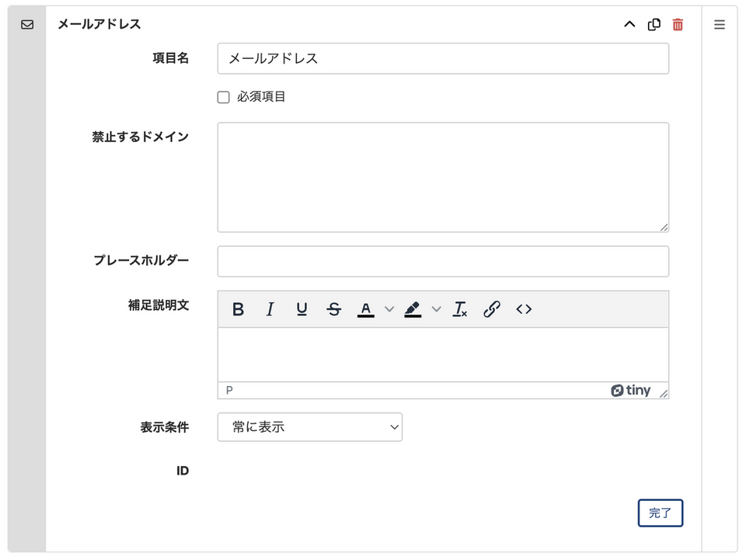Enable the 必須項目 checkbox
This screenshot has width=746, height=560.
point(224,98)
